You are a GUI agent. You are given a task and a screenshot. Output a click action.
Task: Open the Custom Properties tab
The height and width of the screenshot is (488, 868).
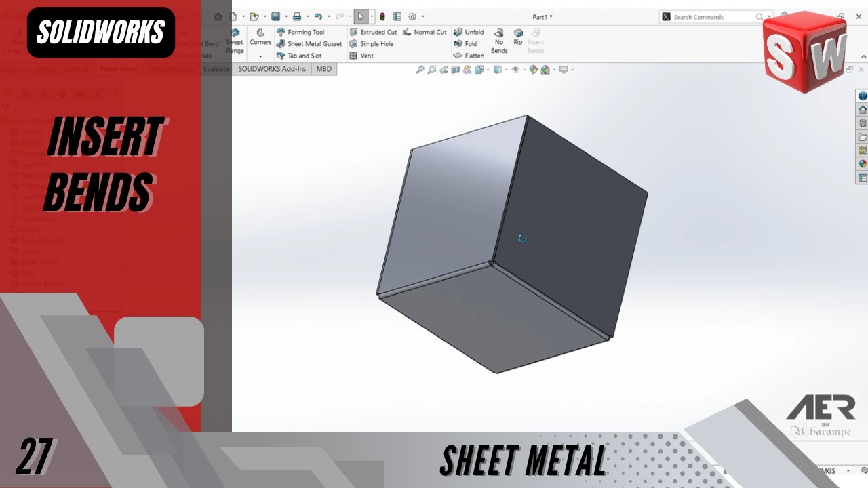(863, 178)
